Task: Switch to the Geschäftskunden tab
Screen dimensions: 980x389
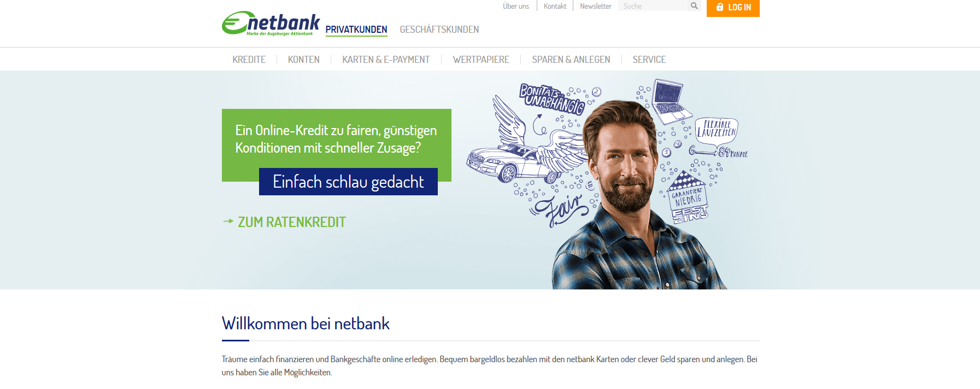Action: click(x=439, y=30)
